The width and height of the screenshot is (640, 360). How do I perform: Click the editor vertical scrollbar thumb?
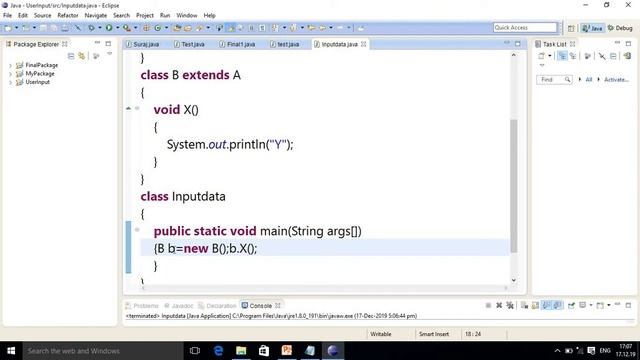click(x=513, y=186)
